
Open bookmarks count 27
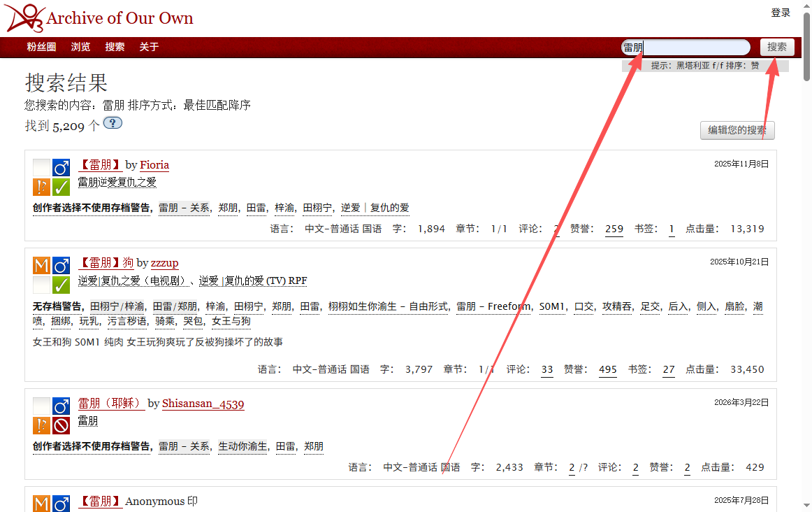(669, 369)
